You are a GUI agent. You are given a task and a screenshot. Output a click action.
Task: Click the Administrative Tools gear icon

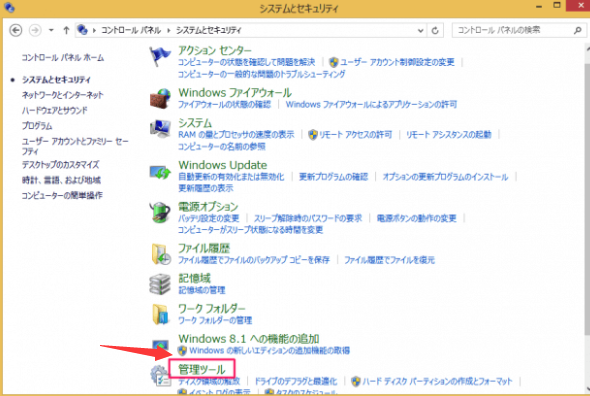click(160, 376)
